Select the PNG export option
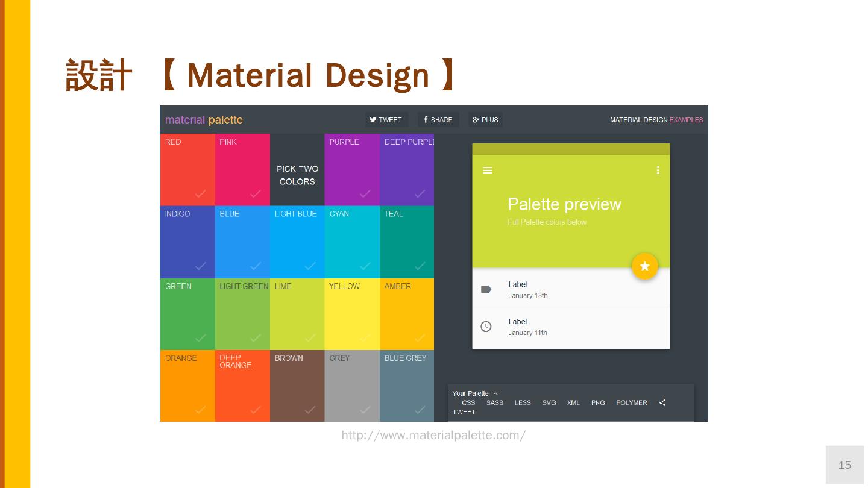 [x=598, y=402]
